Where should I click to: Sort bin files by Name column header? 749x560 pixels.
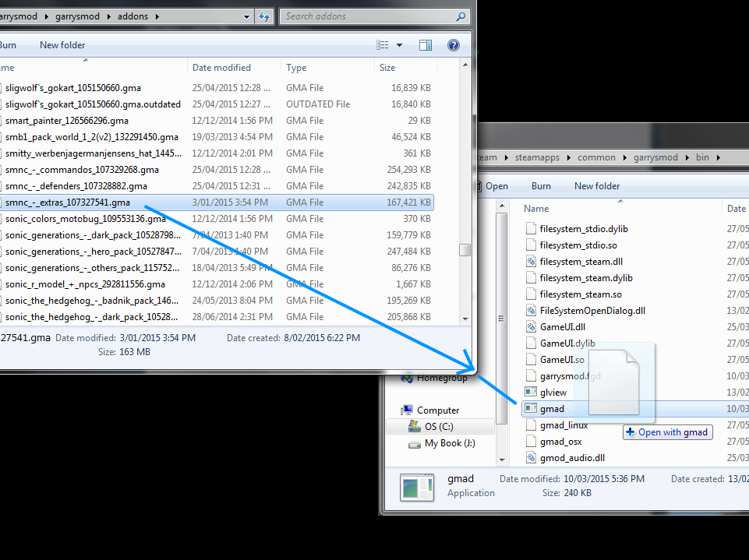pyautogui.click(x=616, y=209)
